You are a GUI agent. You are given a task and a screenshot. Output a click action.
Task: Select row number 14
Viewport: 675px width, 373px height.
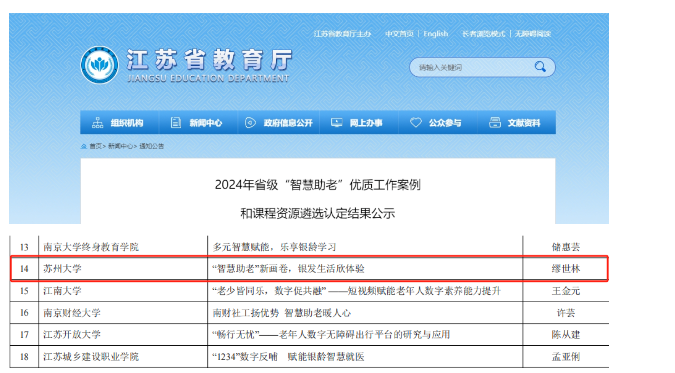(x=24, y=269)
